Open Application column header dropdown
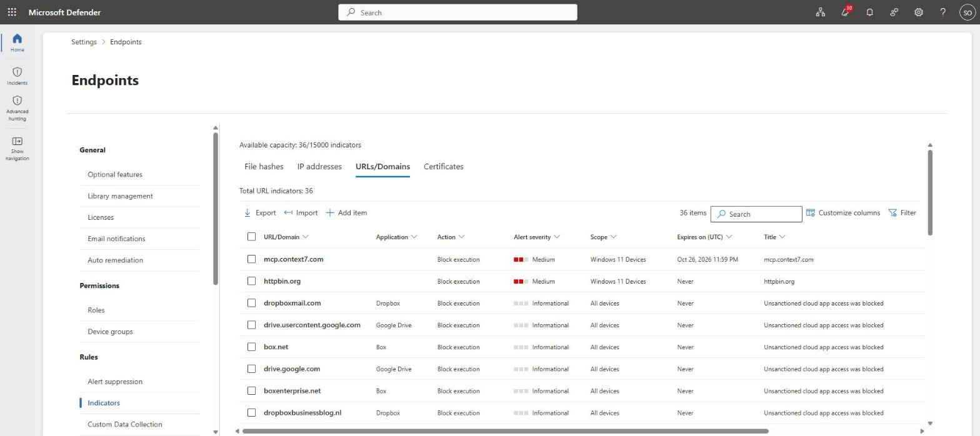This screenshot has height=436, width=980. point(396,237)
